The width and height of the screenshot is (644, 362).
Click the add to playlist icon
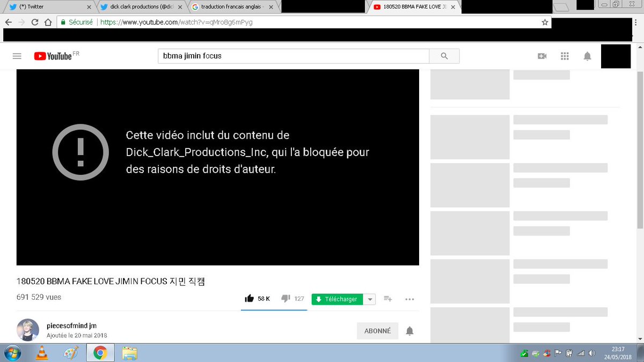(x=388, y=299)
